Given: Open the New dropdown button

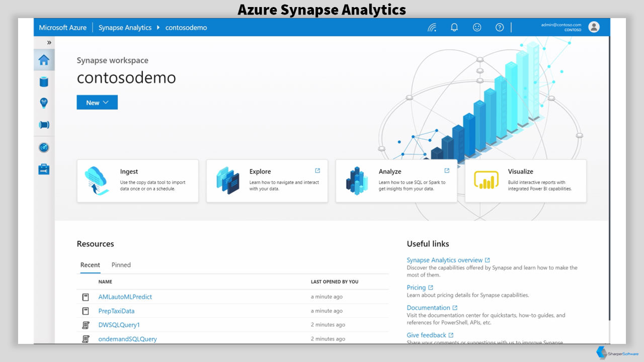Looking at the screenshot, I should click(x=97, y=103).
